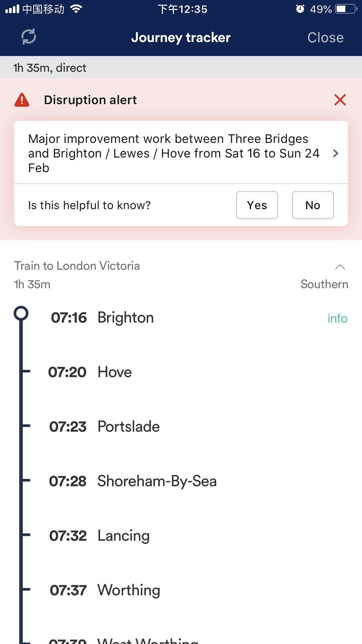Close the Journey tracker

pyautogui.click(x=325, y=38)
